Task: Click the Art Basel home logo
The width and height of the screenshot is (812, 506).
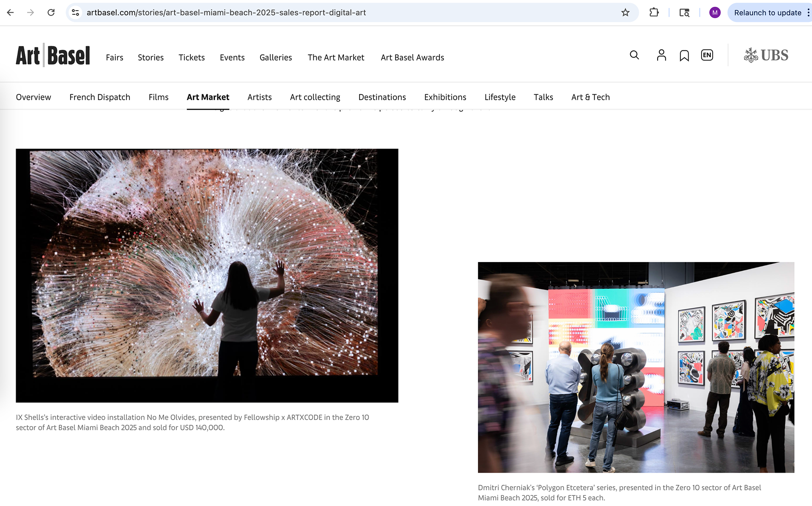Action: (x=53, y=55)
